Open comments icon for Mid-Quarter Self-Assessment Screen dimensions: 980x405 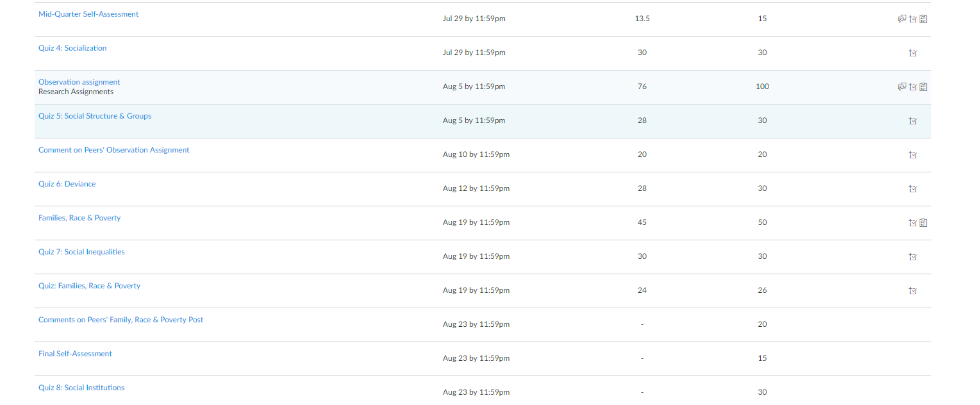point(902,19)
